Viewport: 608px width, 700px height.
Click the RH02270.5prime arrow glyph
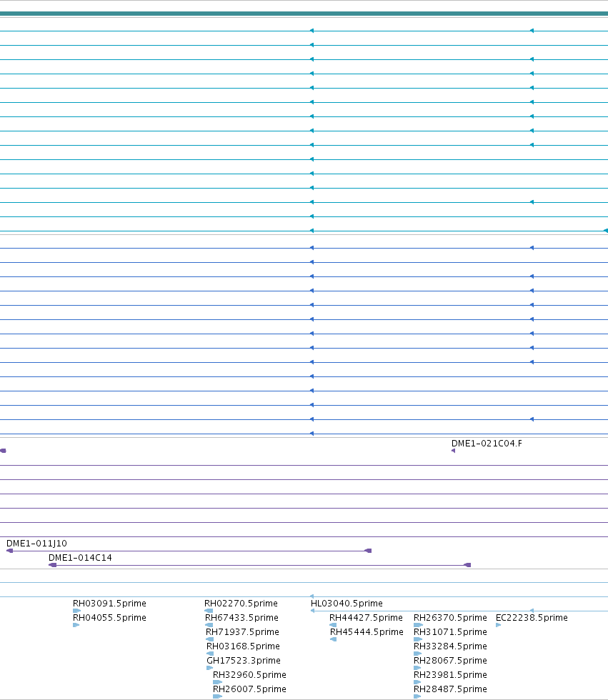[x=209, y=611]
